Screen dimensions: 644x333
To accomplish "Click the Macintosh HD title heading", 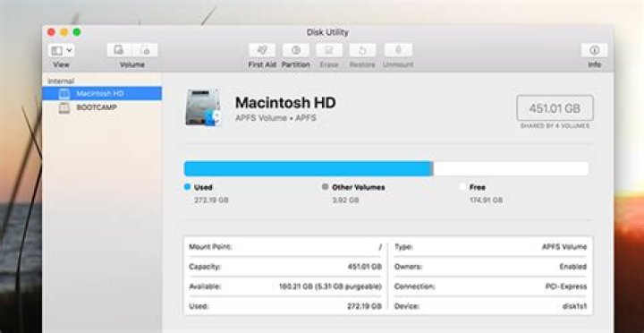I will [285, 102].
